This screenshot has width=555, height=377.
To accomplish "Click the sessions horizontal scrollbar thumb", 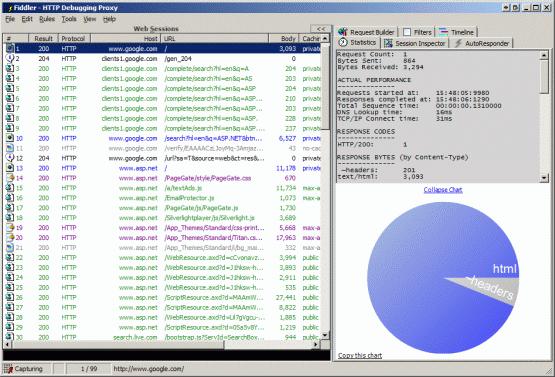I will (x=118, y=344).
